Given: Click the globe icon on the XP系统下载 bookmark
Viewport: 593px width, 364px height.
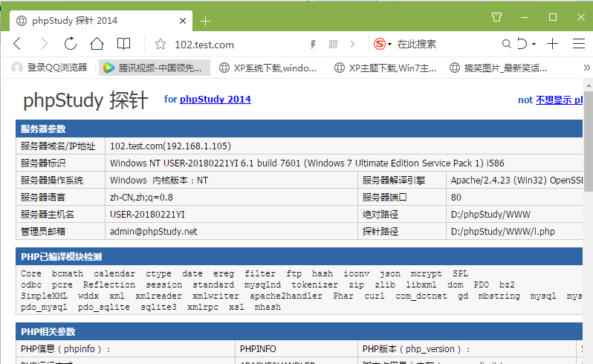Looking at the screenshot, I should (224, 68).
